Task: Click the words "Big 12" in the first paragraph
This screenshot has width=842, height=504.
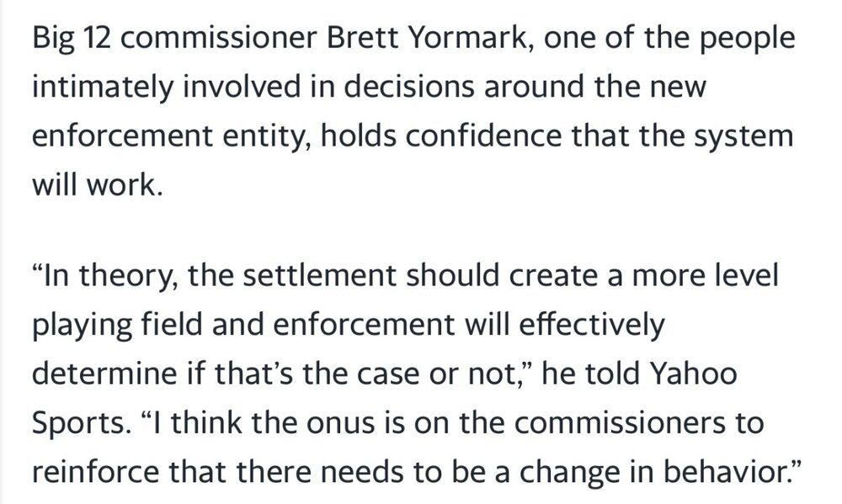Action: coord(63,43)
